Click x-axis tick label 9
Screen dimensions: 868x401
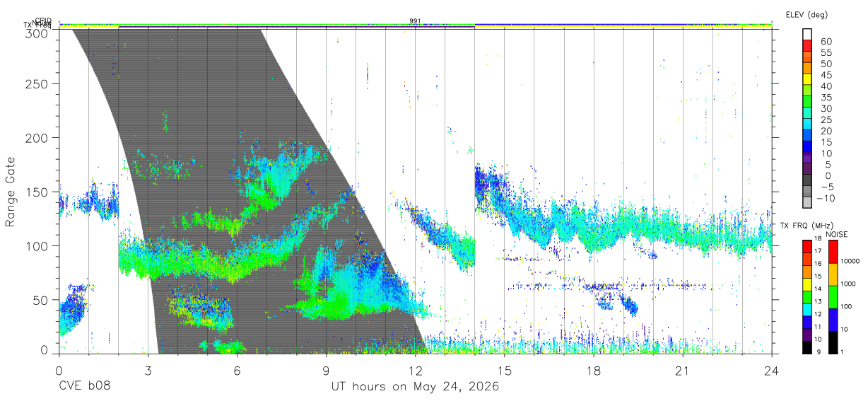[326, 370]
